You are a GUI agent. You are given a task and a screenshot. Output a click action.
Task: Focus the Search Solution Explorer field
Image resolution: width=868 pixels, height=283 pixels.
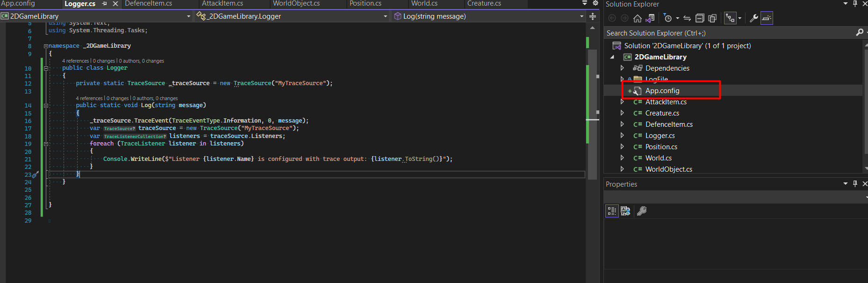click(730, 33)
